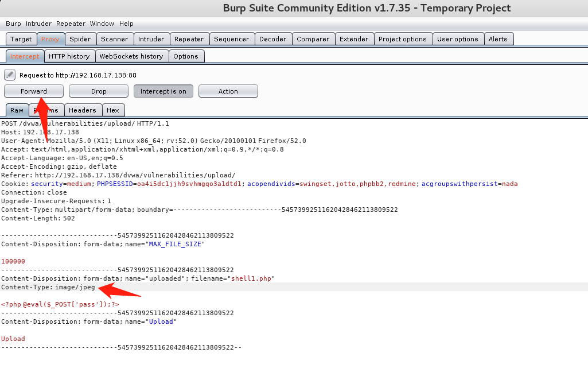
Task: Click the pencil edit target icon
Action: tap(10, 75)
